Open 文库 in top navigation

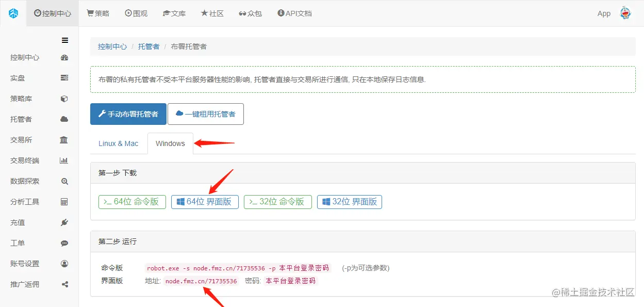pos(174,13)
